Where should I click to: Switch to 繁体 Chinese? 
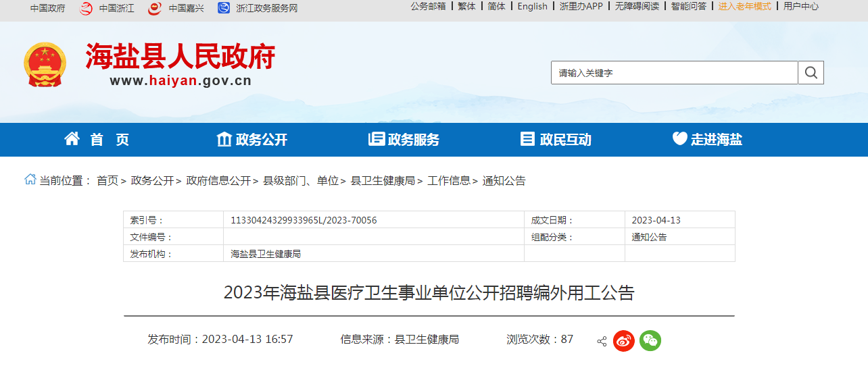466,6
